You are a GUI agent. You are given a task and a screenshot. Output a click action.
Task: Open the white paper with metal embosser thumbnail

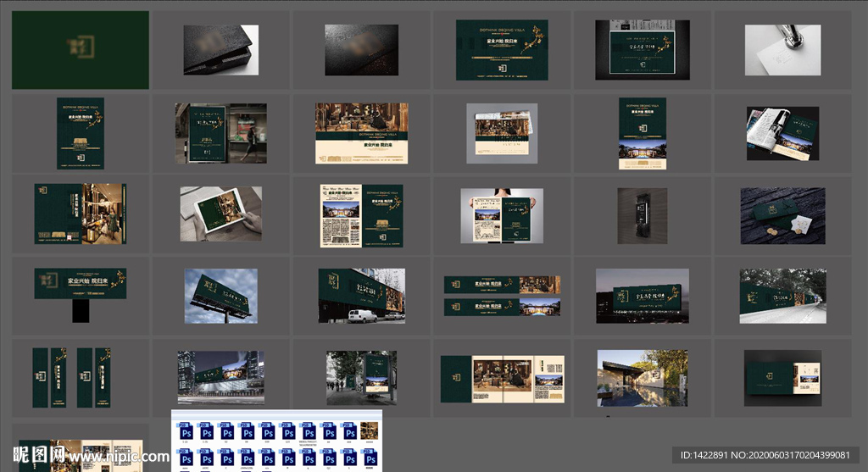782,50
